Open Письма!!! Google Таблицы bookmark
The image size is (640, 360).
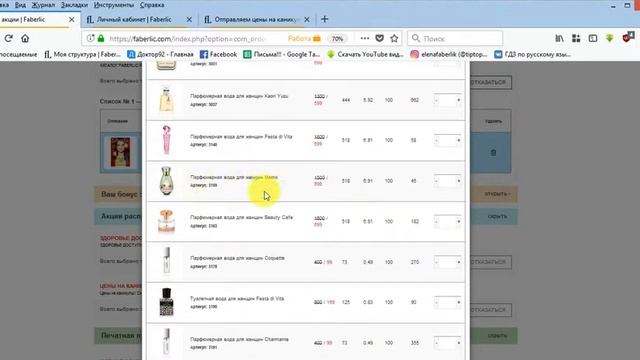[282, 54]
